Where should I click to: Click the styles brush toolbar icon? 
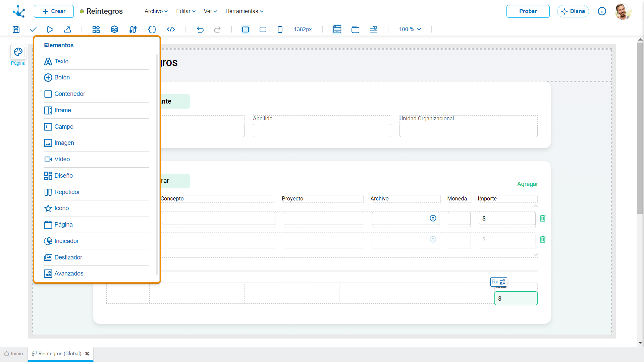point(133,29)
